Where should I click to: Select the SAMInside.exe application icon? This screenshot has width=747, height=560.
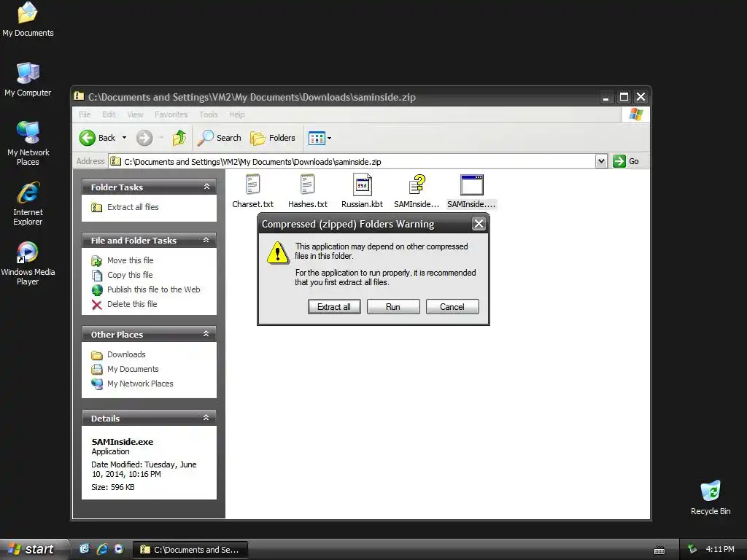tap(472, 184)
